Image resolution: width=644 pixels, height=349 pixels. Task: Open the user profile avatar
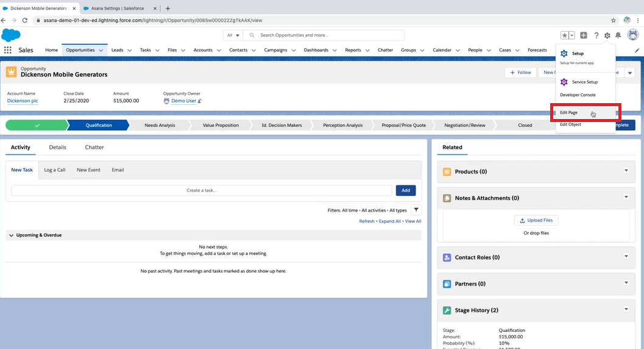pyautogui.click(x=633, y=35)
